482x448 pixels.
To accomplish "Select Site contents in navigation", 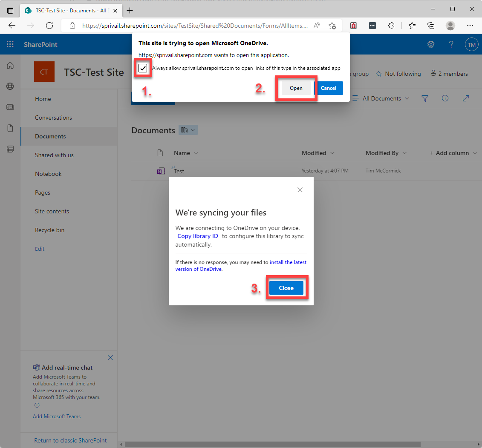I will [x=52, y=211].
